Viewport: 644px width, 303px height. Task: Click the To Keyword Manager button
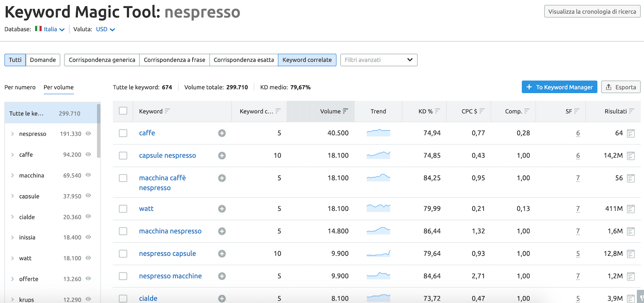[x=559, y=87]
